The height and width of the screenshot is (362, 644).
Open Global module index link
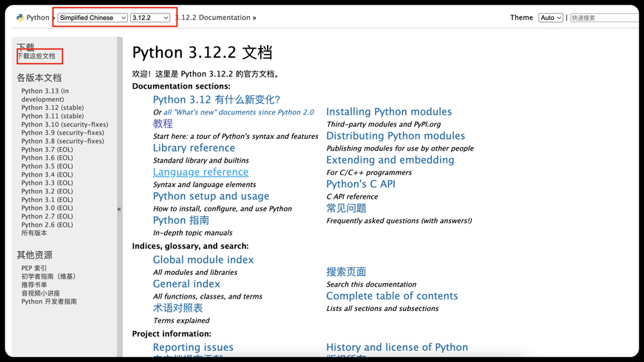pyautogui.click(x=203, y=260)
